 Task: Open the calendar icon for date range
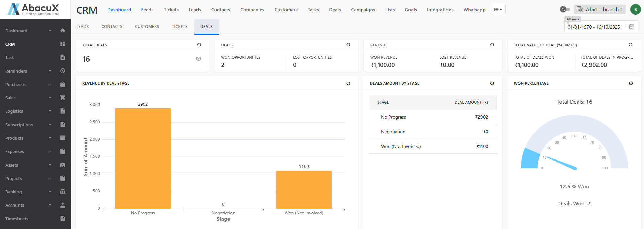[631, 27]
